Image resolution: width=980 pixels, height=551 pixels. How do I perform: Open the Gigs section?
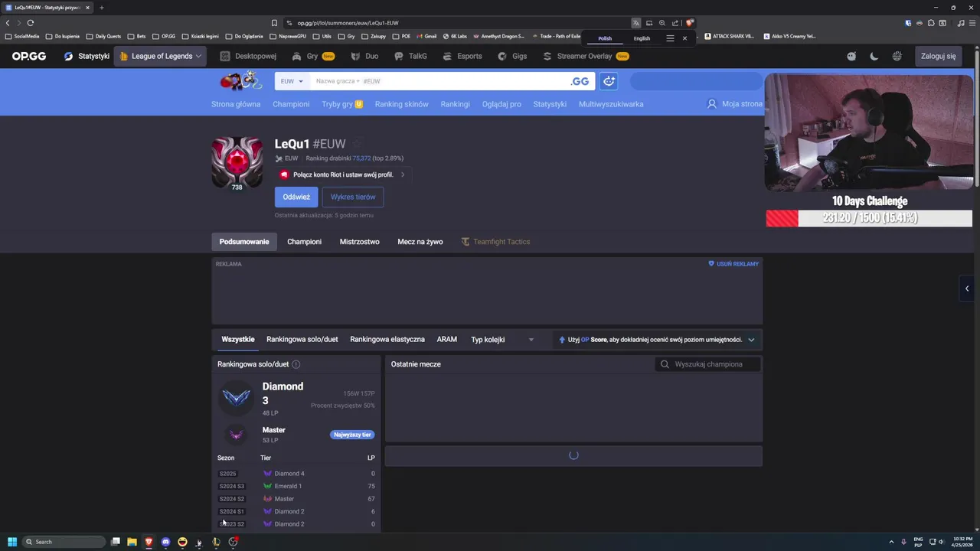pos(512,56)
